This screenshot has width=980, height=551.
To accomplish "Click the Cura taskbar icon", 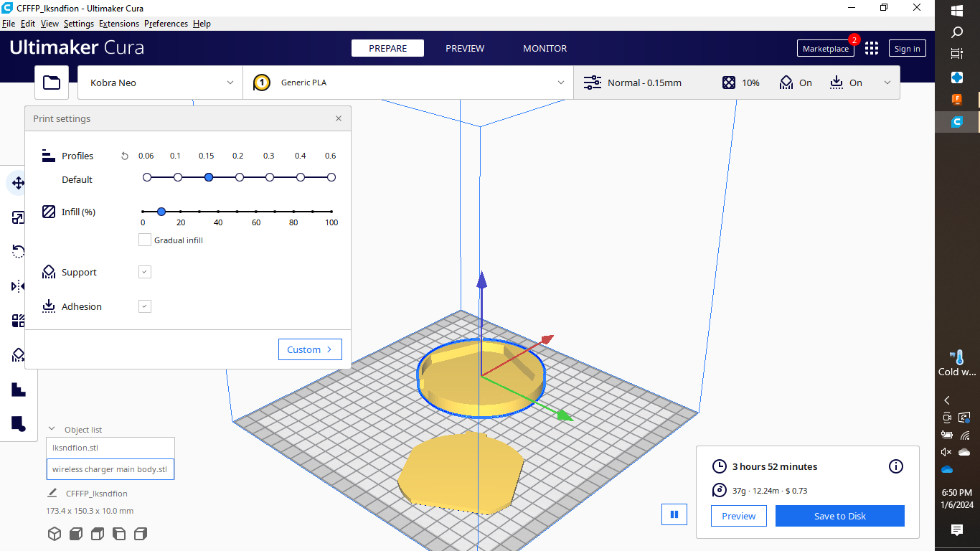I will [957, 122].
